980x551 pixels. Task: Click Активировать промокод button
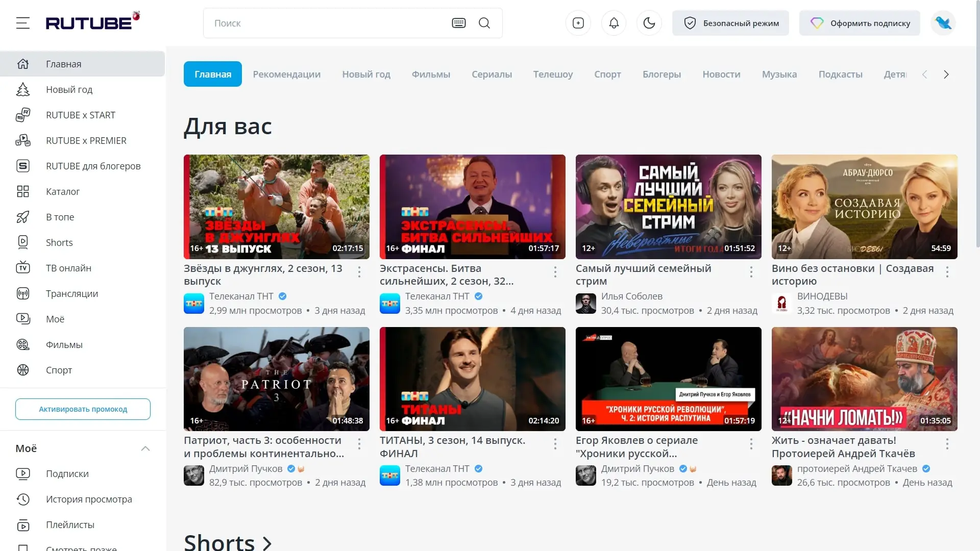pos(83,409)
